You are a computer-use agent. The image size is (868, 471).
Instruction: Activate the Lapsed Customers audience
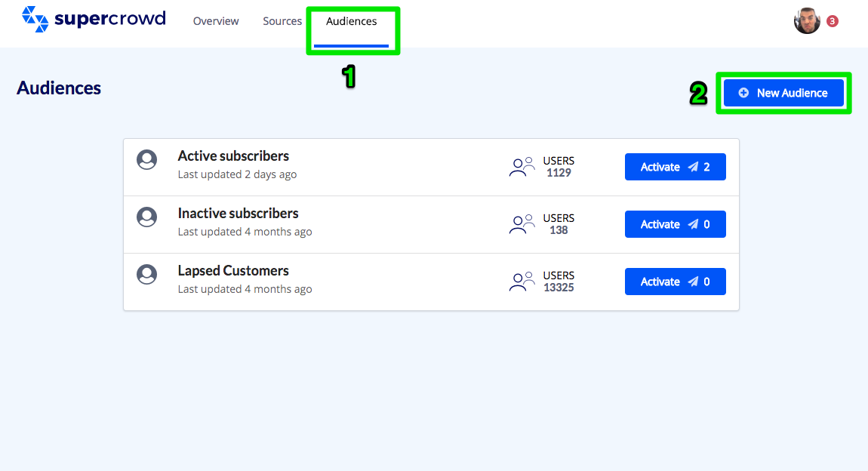[x=676, y=282]
